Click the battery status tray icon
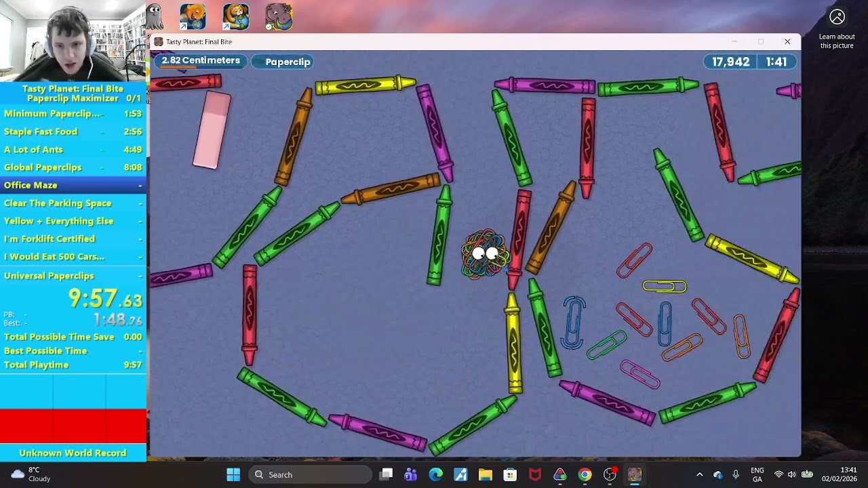This screenshot has width=868, height=488. [x=807, y=474]
